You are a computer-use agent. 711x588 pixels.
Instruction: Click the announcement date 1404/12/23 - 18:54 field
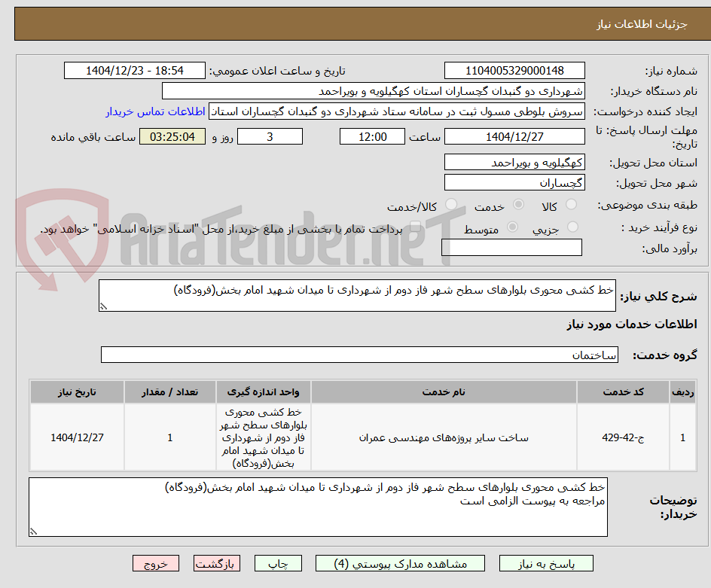tap(135, 71)
